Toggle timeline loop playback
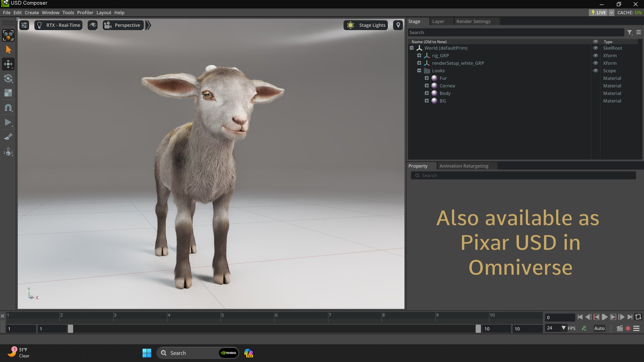Viewport: 644px width, 362px height. click(x=638, y=317)
